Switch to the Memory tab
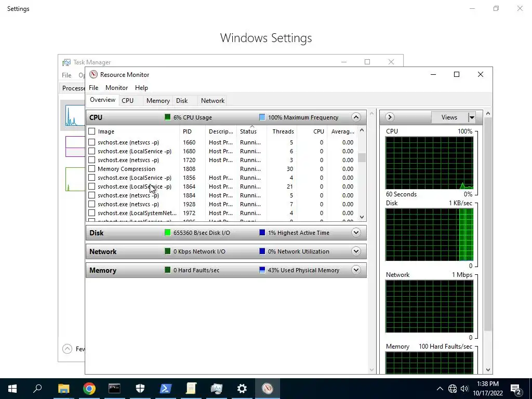This screenshot has width=532, height=399. click(x=158, y=100)
